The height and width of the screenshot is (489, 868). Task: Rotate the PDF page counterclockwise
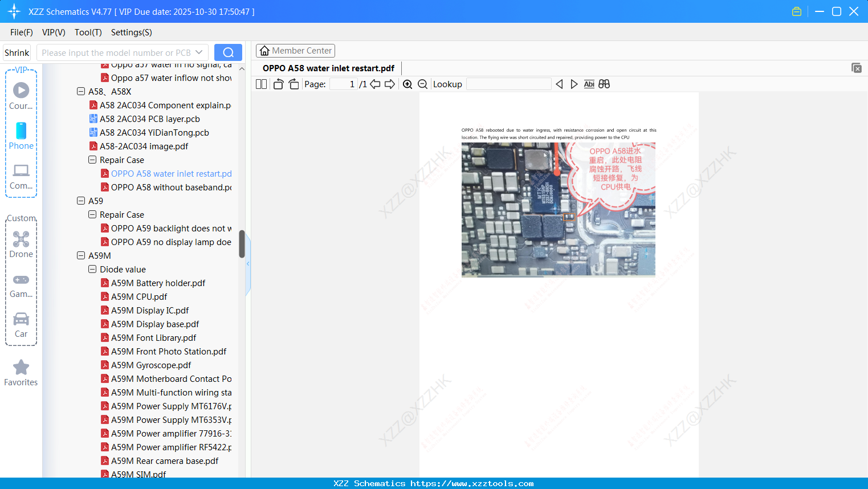(x=278, y=84)
